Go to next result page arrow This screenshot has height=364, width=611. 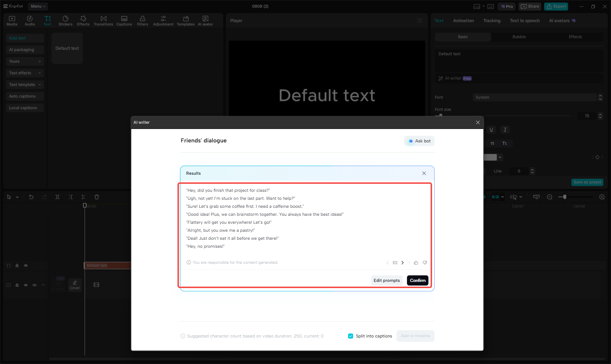(x=403, y=263)
